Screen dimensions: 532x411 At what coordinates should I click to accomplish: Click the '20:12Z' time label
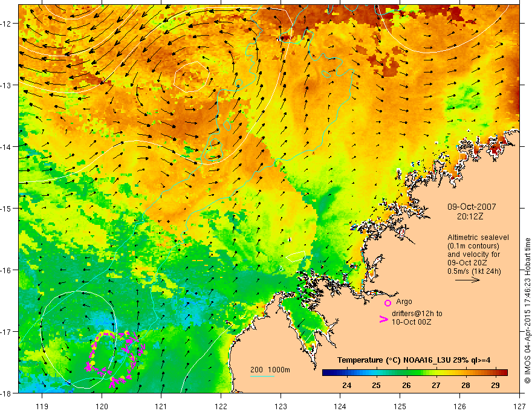(470, 216)
